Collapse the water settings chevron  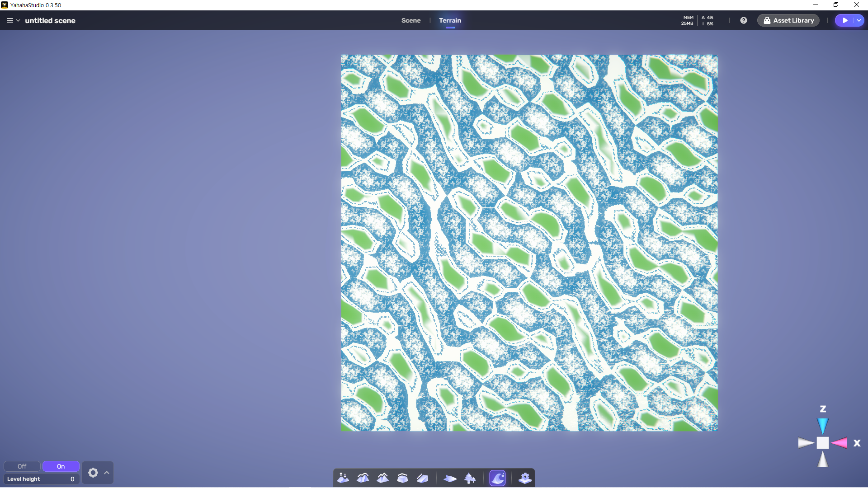coord(107,473)
